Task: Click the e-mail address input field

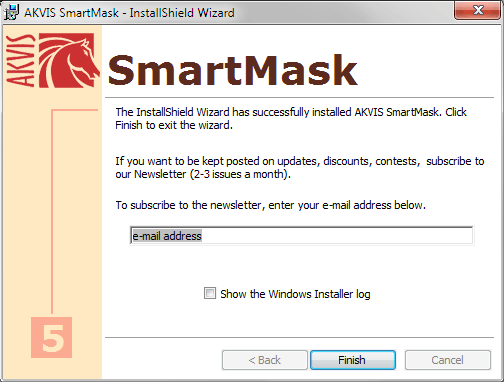Action: 301,236
